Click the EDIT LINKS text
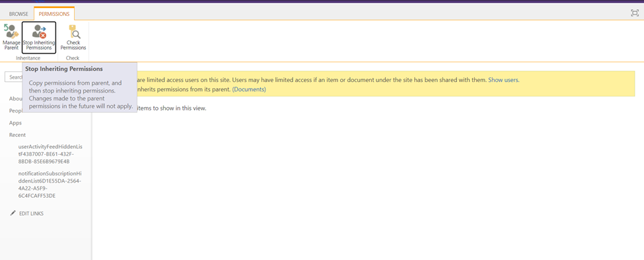 31,214
